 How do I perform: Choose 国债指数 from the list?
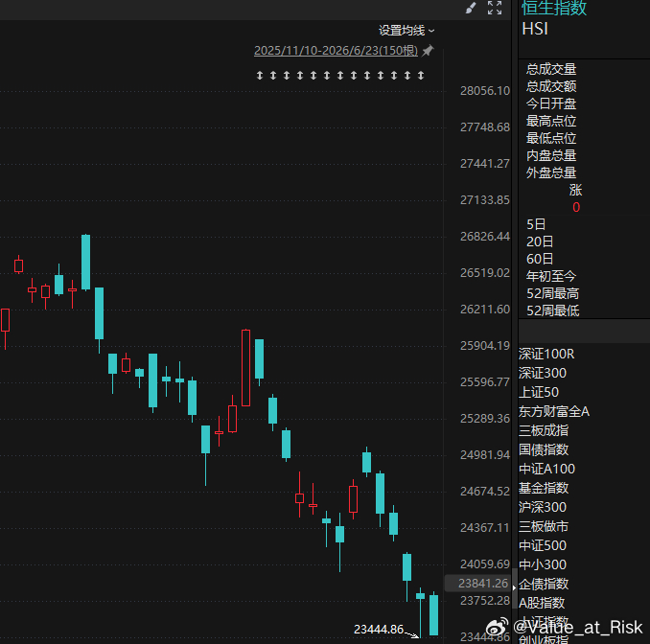pos(544,449)
